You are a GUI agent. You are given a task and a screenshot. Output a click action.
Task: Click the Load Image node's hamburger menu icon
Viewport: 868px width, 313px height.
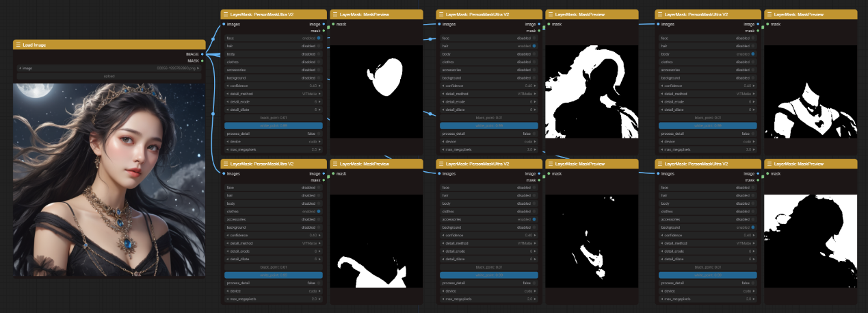point(18,45)
